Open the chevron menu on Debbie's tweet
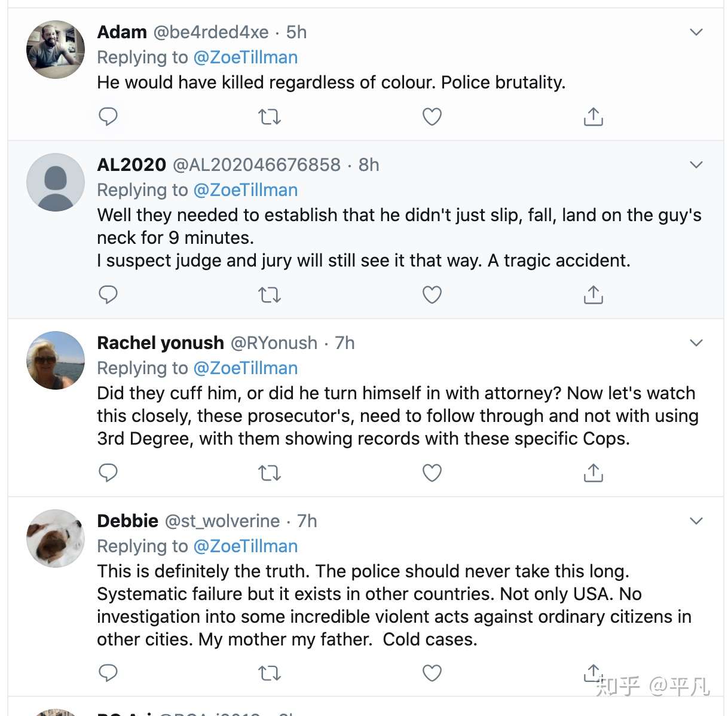The image size is (728, 716). [696, 521]
